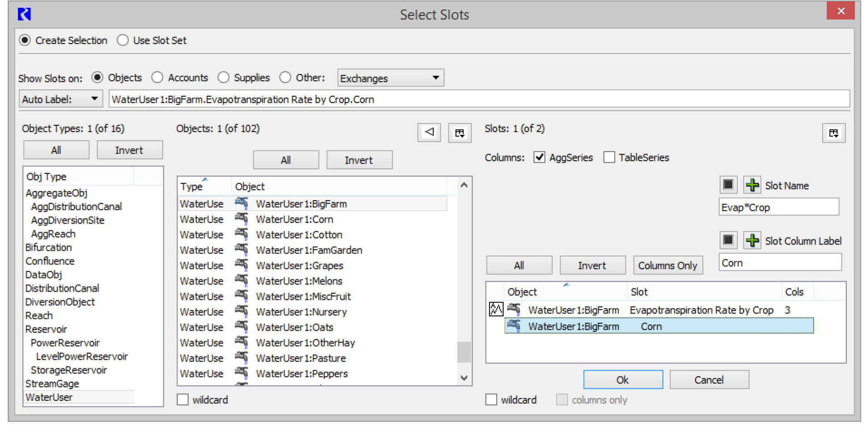Click the dark square button beside Slot Column Label
The height and width of the screenshot is (435, 868).
point(728,240)
